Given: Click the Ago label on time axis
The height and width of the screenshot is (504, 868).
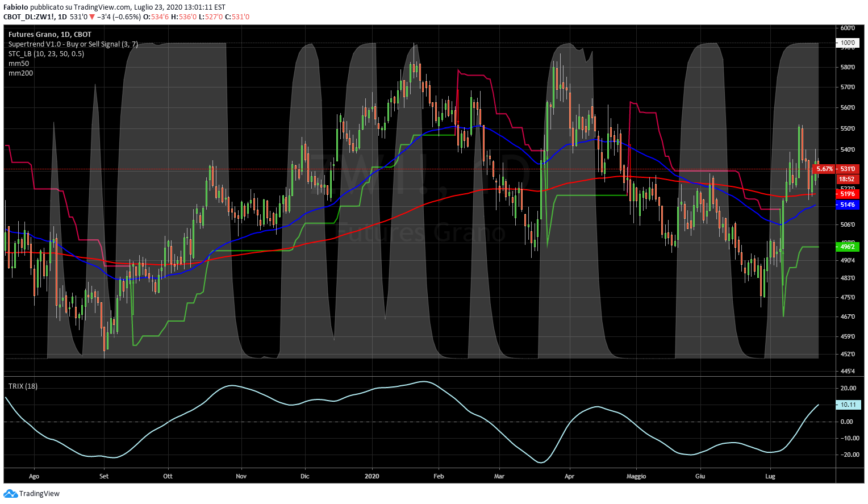Looking at the screenshot, I should [x=34, y=476].
